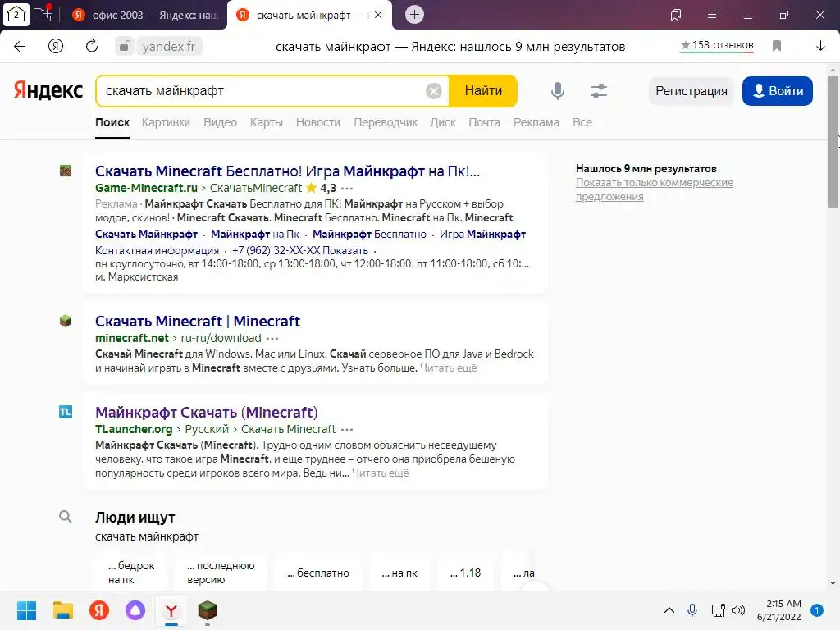This screenshot has width=840, height=630.
Task: Open the browser hamburger menu
Action: coord(712,15)
